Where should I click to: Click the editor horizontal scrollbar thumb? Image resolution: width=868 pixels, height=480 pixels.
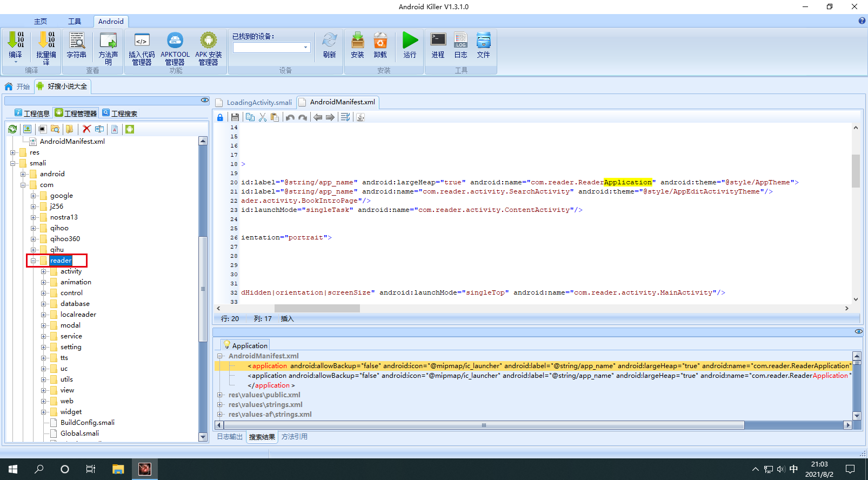317,308
